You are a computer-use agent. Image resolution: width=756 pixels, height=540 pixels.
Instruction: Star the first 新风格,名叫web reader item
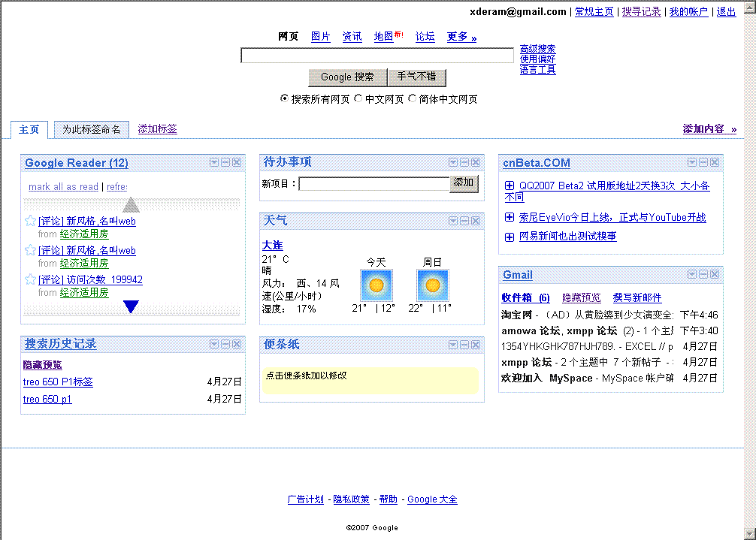pyautogui.click(x=30, y=221)
